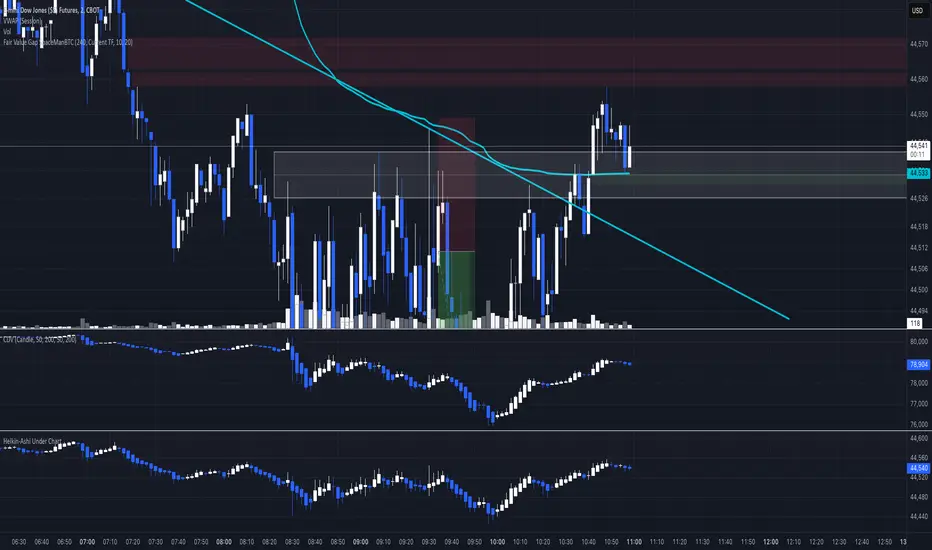Select the Dow Jones Futures symbol title
This screenshot has width=932, height=550.
[x=52, y=10]
